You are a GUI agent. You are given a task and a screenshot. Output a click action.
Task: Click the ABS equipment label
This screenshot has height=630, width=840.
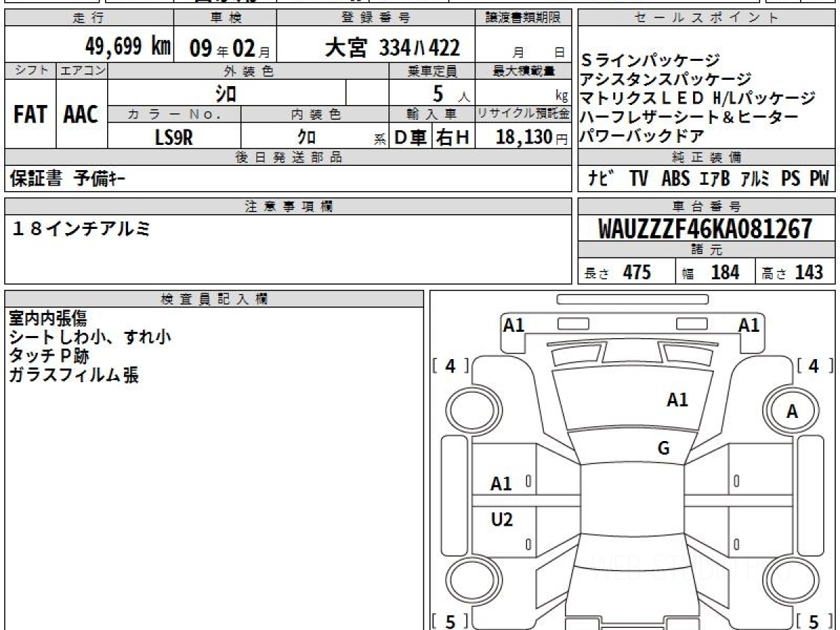[675, 179]
